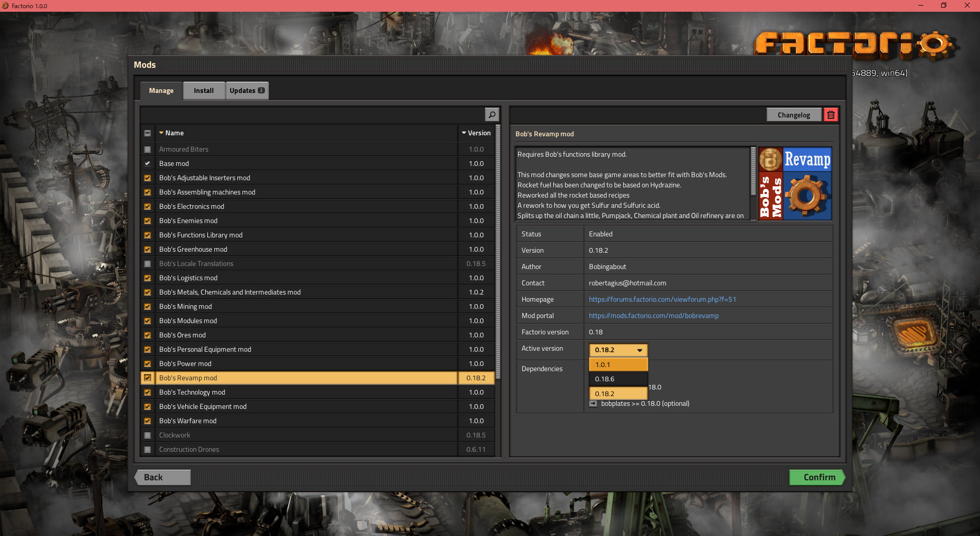
Task: Click the Factorio app icon in title bar
Action: tap(5, 6)
